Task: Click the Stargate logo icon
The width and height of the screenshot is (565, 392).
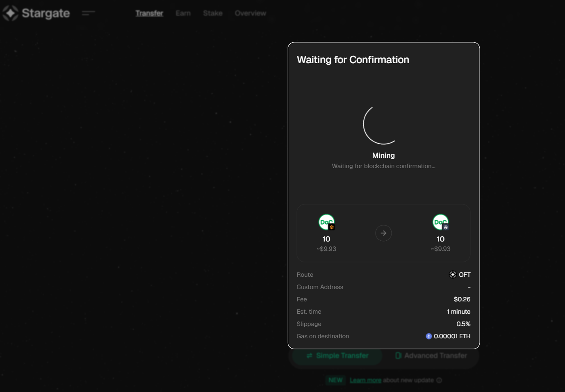Action: 10,13
